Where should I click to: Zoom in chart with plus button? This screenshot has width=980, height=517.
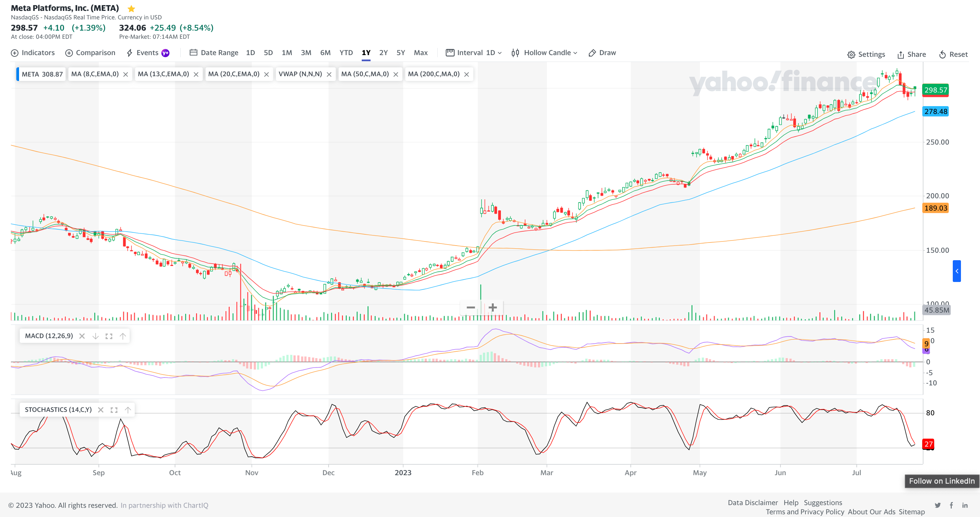click(x=493, y=307)
